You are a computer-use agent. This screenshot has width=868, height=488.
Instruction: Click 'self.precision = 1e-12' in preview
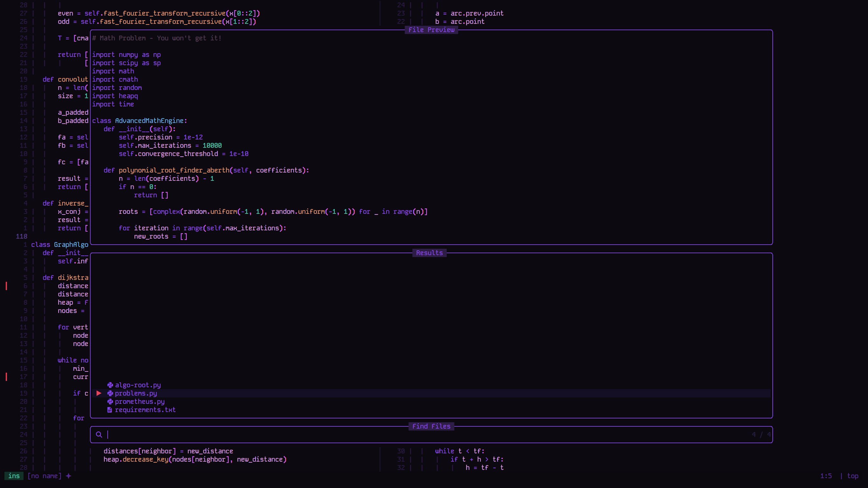[161, 137]
